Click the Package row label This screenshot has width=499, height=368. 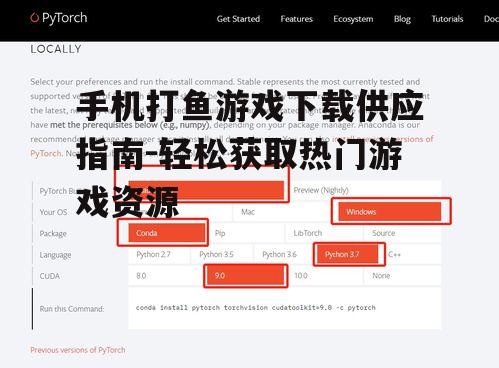coord(53,234)
